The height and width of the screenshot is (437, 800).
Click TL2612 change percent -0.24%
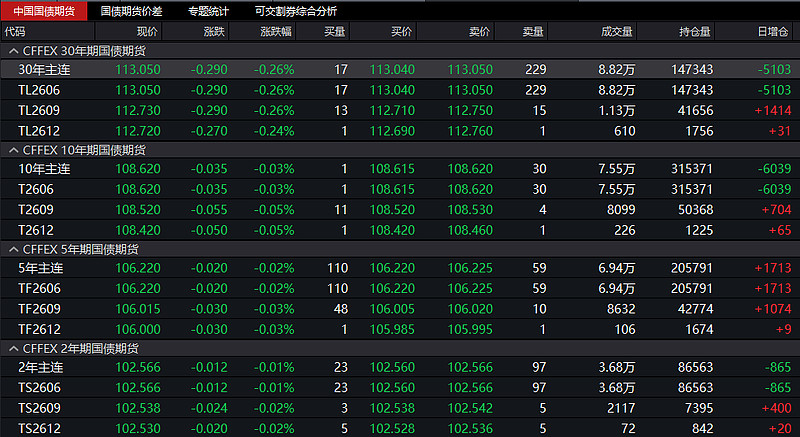(274, 131)
